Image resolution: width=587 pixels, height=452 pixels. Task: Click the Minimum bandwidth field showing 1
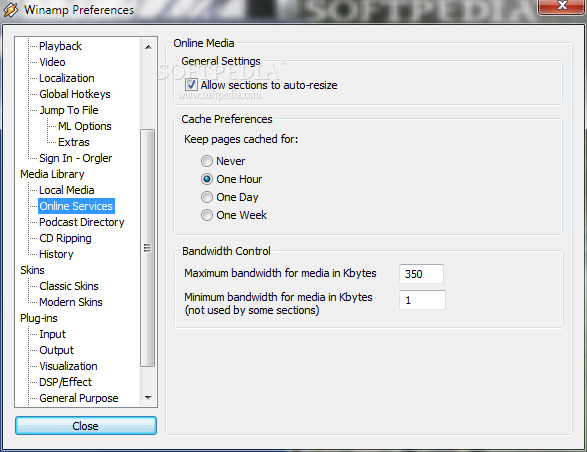[422, 300]
